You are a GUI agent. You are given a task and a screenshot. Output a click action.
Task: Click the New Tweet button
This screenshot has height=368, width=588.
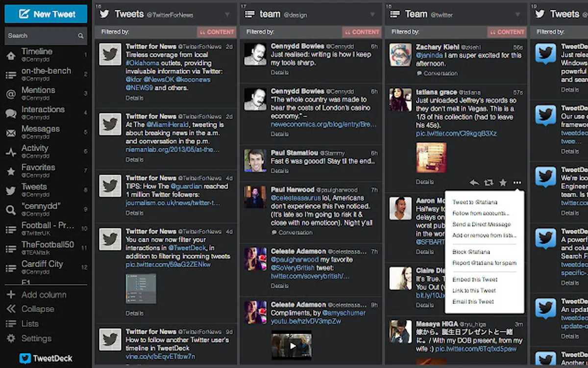pyautogui.click(x=46, y=14)
